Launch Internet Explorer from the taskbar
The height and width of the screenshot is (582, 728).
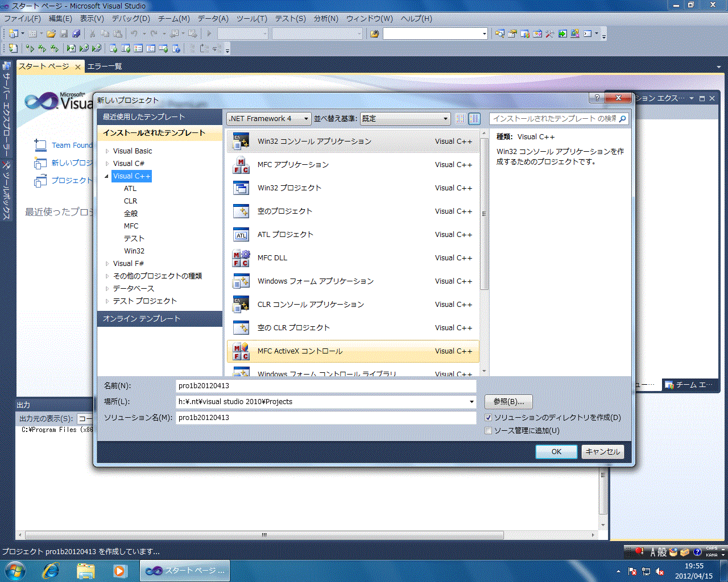51,570
